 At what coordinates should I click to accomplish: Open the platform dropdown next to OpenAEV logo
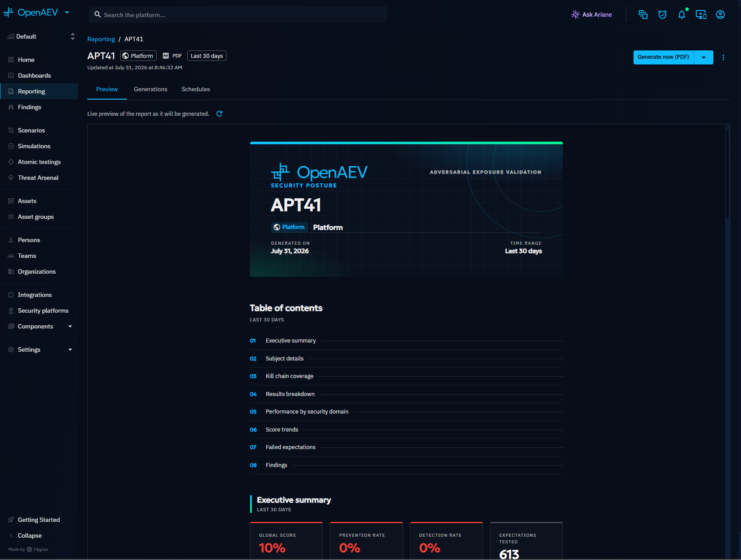point(67,13)
